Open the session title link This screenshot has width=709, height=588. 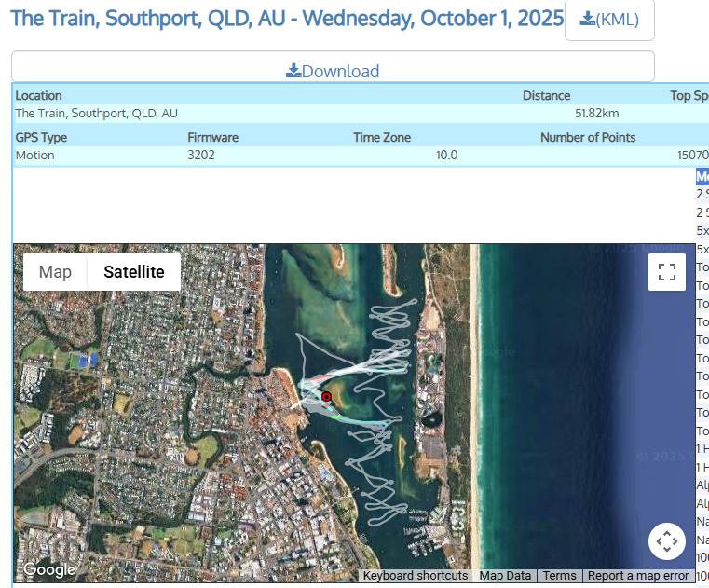tap(287, 19)
